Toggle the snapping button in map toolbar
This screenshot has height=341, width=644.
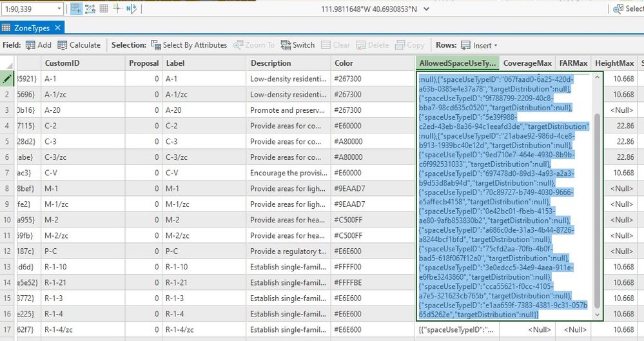76,8
